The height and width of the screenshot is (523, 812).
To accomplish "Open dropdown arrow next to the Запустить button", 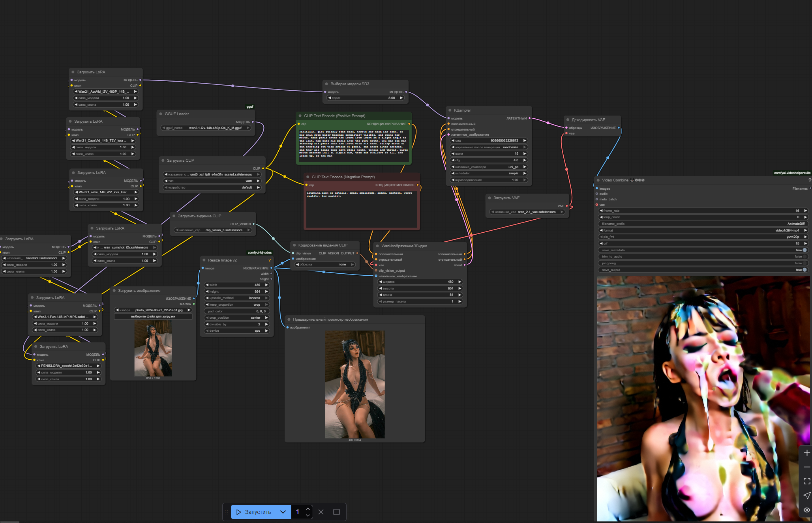I will [283, 512].
